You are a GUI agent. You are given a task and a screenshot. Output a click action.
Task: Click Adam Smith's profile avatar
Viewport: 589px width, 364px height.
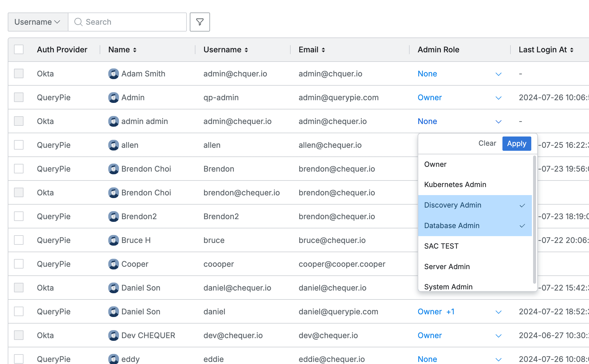coord(113,74)
